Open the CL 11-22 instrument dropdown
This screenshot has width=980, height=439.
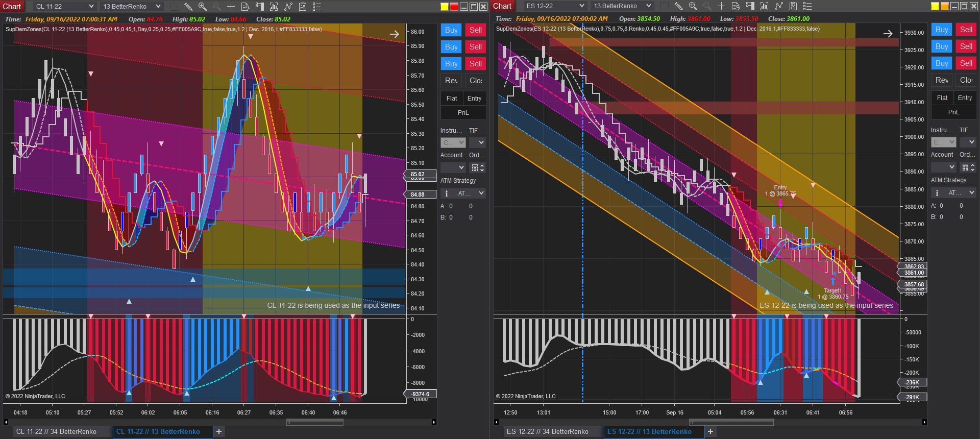point(65,7)
